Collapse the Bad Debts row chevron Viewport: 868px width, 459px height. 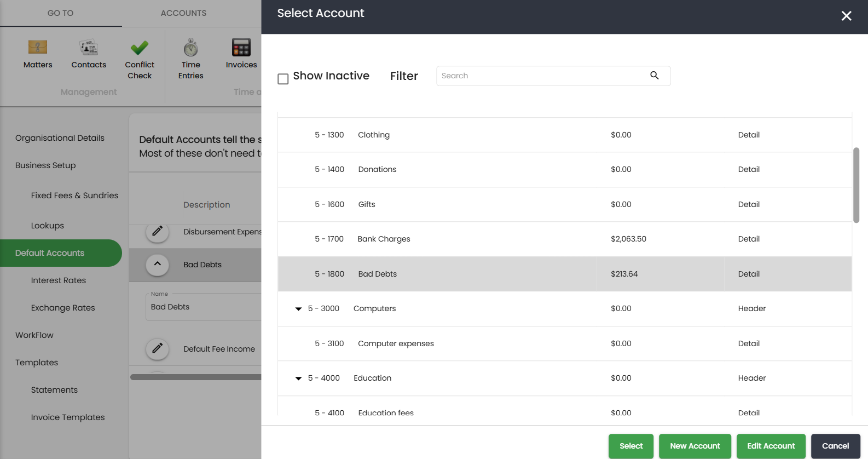click(x=157, y=265)
